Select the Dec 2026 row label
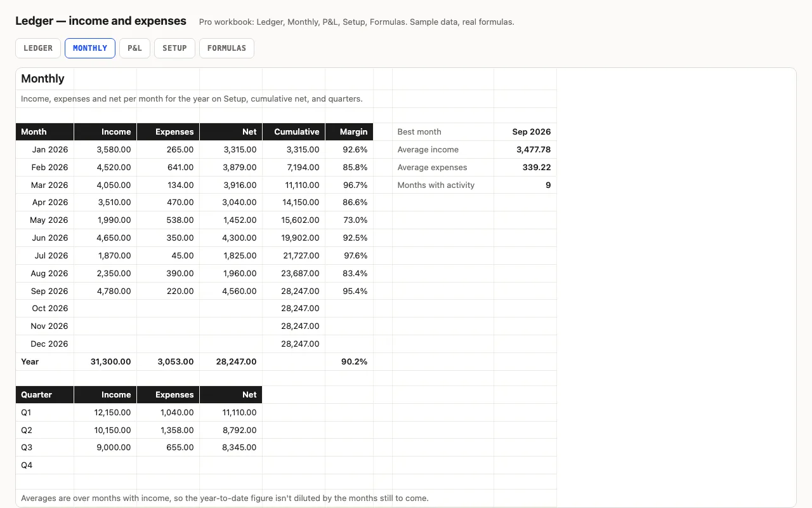The height and width of the screenshot is (508, 812). point(45,344)
